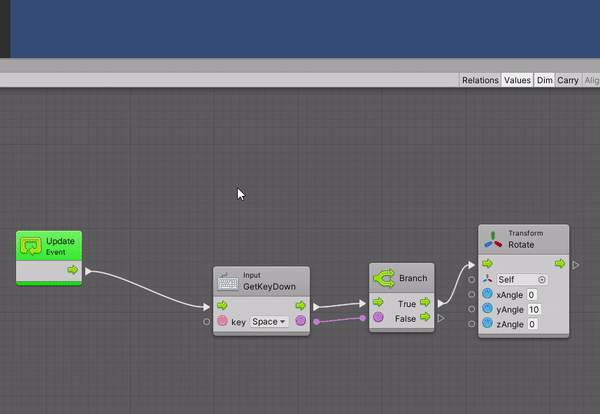
Task: Toggle the Dim option in toolbar
Action: (x=544, y=80)
